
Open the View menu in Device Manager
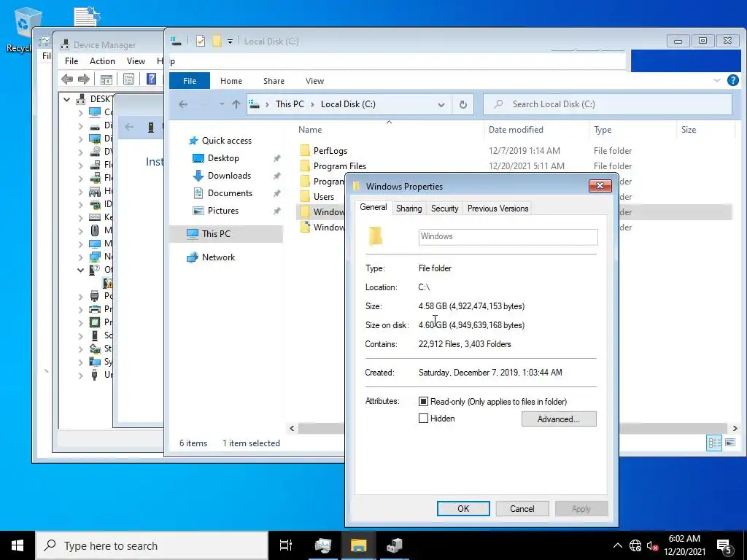pyautogui.click(x=136, y=61)
